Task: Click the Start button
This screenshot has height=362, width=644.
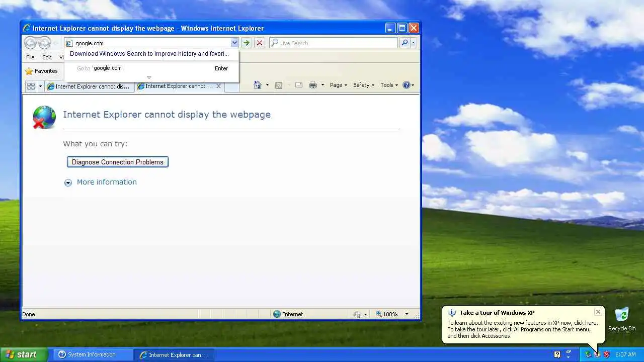Action: (24, 354)
